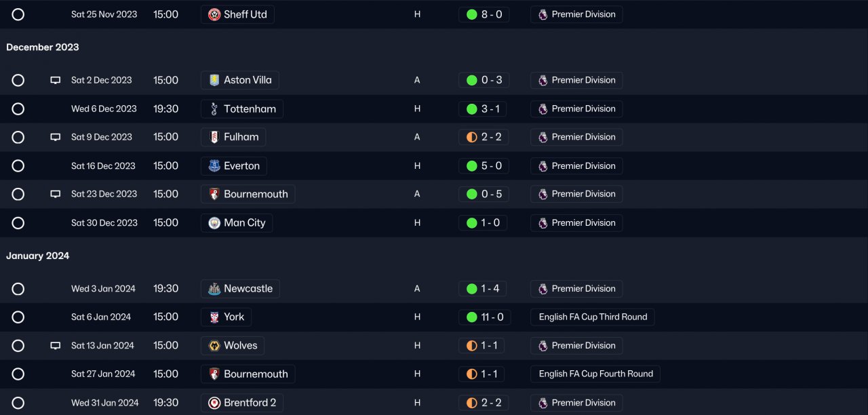This screenshot has height=415, width=868.
Task: Select the radio circle for Man City fixture
Action: pos(18,223)
